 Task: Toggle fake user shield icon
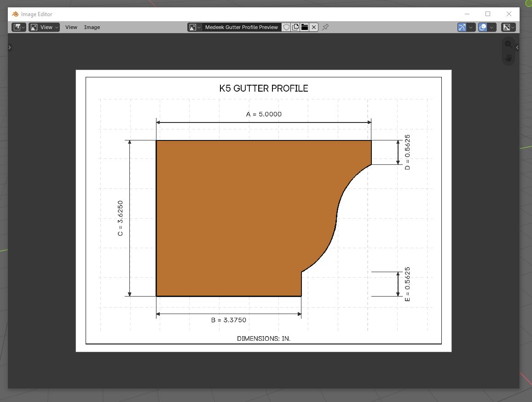[x=286, y=27]
